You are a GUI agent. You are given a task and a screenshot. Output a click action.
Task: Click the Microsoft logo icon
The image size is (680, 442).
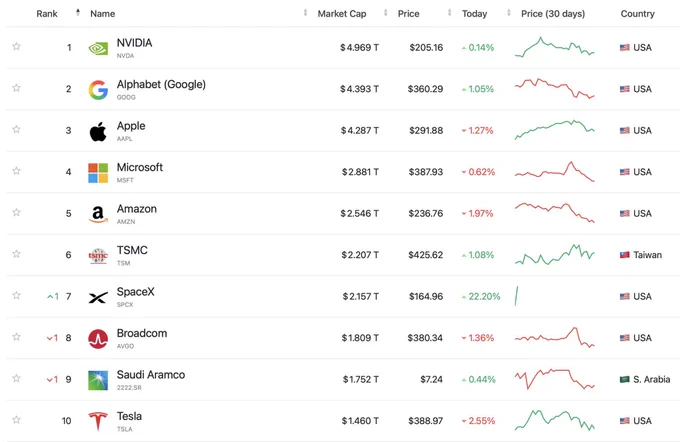coord(98,173)
